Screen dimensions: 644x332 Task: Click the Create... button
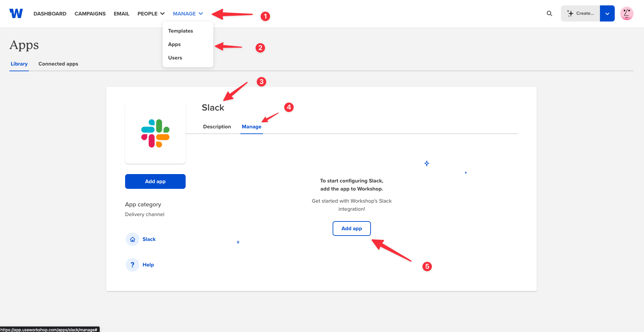click(x=580, y=13)
